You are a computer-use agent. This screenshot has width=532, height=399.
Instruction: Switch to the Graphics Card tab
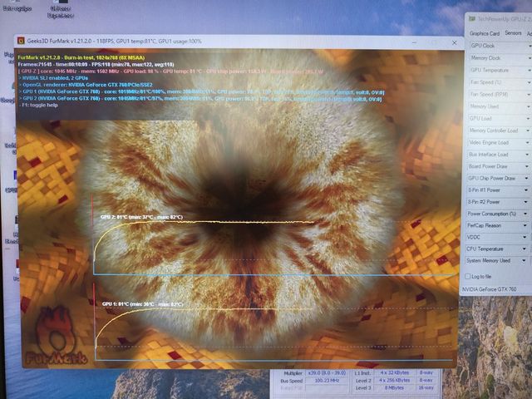(x=485, y=33)
